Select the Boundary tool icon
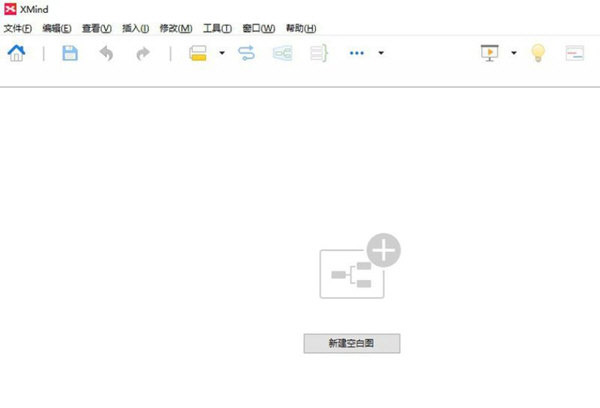 pos(283,53)
